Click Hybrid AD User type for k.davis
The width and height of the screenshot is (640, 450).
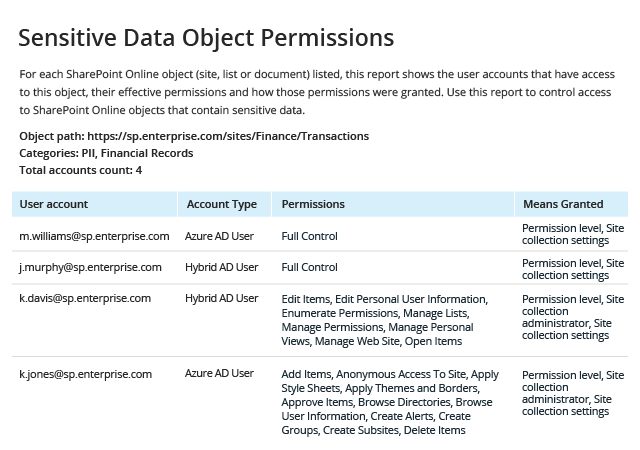tap(222, 299)
